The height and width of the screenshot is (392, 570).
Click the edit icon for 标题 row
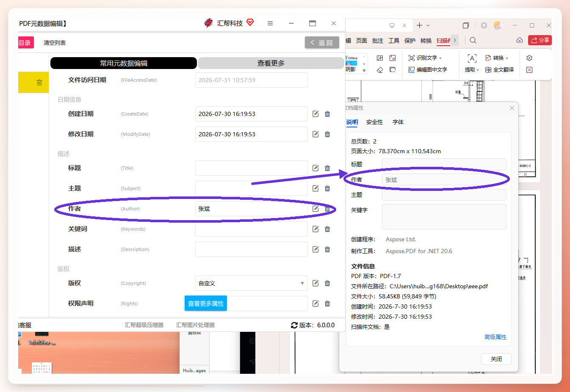(315, 168)
